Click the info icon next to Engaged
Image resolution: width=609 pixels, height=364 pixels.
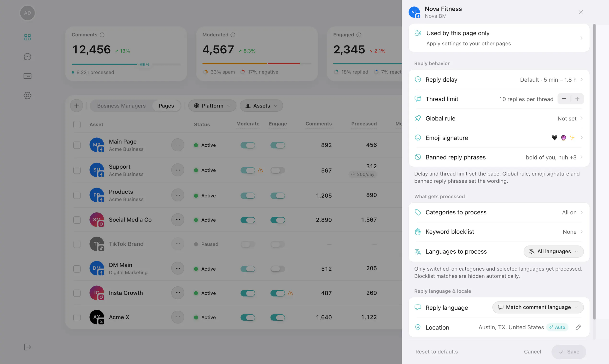[x=359, y=35]
